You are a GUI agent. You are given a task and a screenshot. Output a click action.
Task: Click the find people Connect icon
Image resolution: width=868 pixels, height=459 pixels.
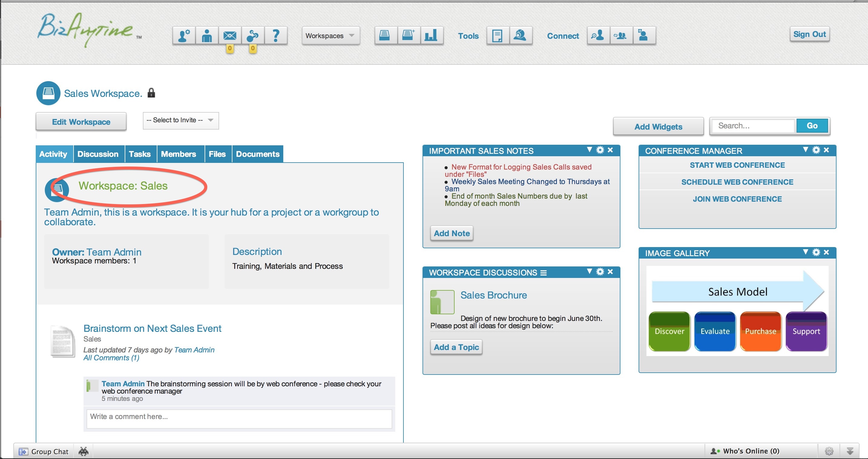click(x=598, y=35)
